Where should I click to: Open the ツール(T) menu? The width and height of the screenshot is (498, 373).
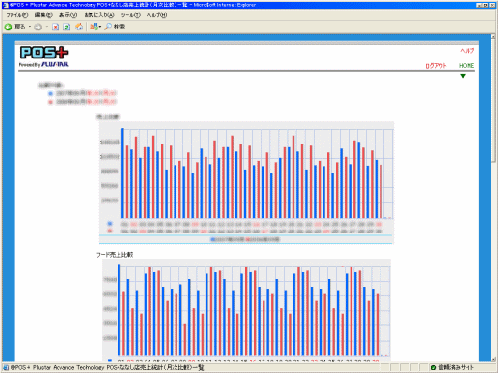[130, 15]
